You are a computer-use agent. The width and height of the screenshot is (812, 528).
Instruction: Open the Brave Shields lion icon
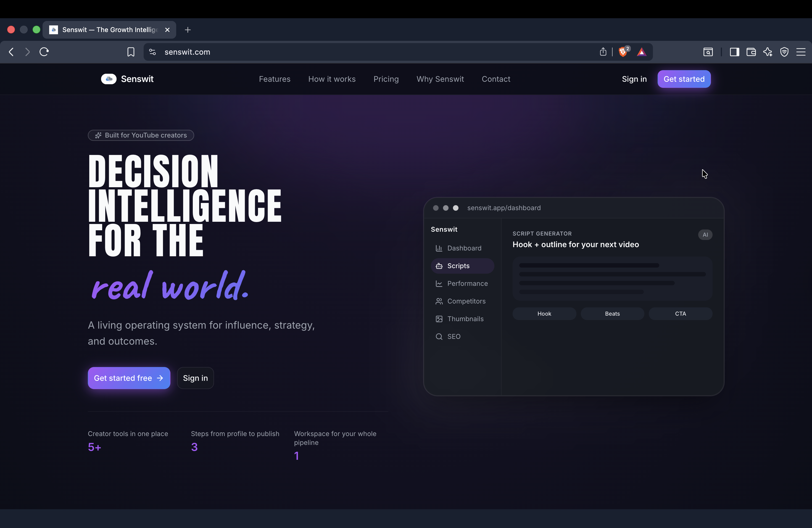[623, 52]
